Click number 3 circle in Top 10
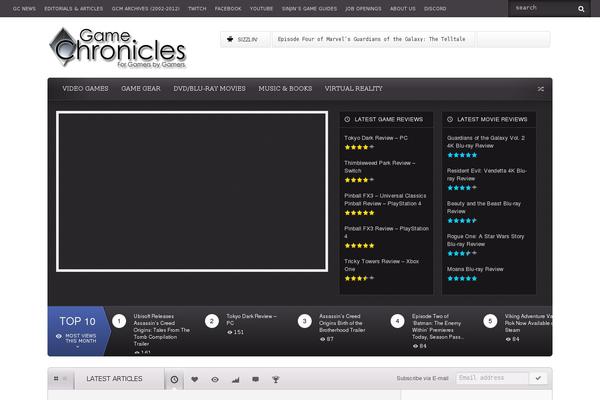The width and height of the screenshot is (600, 400). [305, 321]
